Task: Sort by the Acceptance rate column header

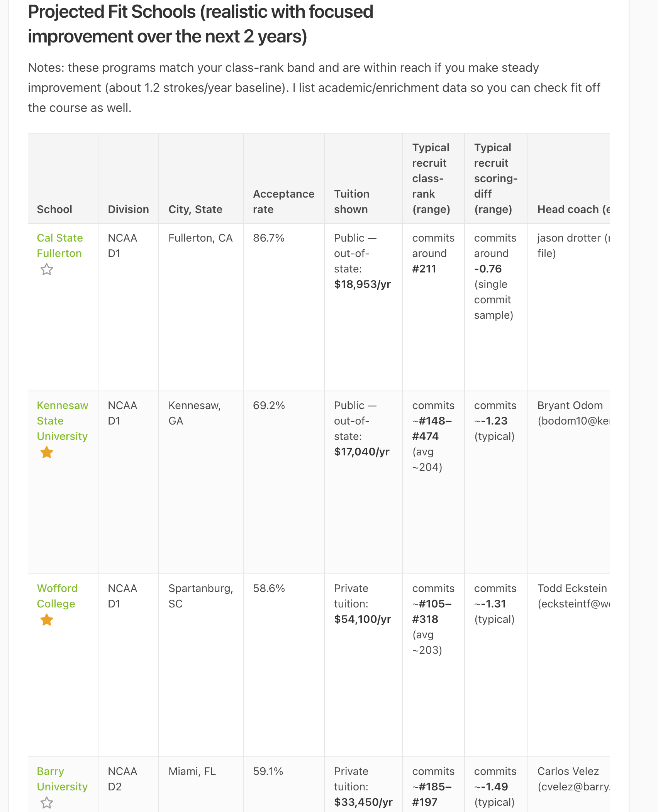Action: 283,201
